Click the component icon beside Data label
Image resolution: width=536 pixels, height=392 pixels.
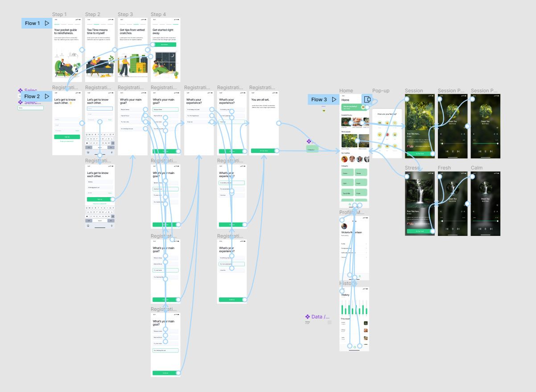[308, 317]
